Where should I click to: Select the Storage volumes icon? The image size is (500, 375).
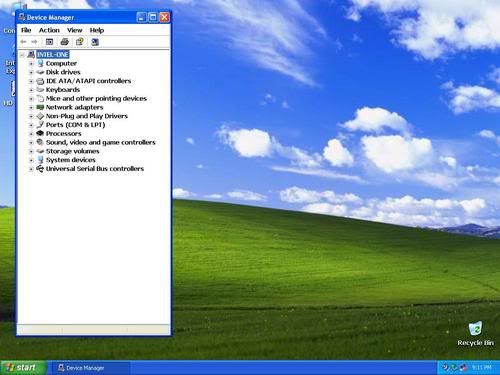[40, 151]
